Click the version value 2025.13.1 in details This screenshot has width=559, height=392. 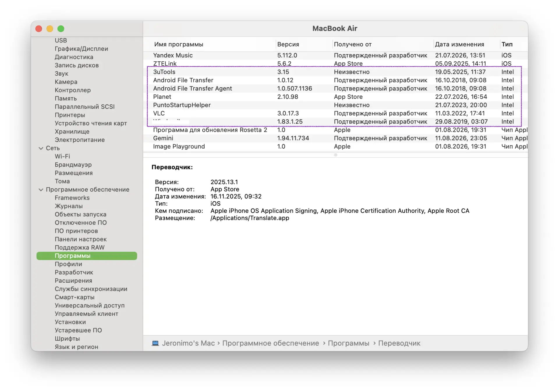(224, 182)
